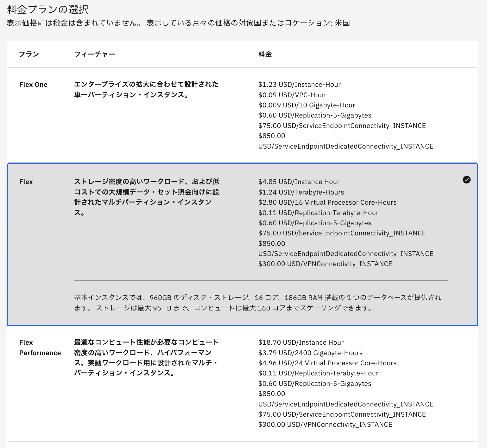Image resolution: width=487 pixels, height=448 pixels.
Task: Click the プラン column header
Action: coord(29,54)
